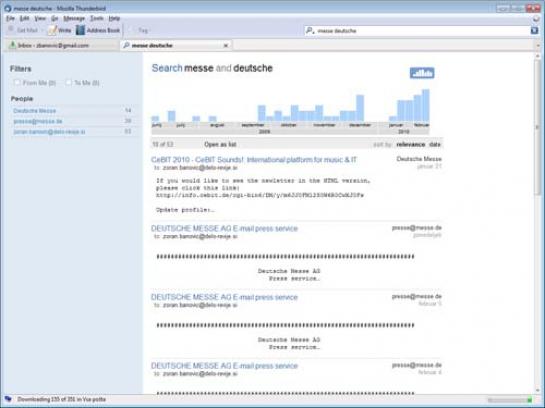Enable the From Me filter checkbox
Screen dimensions: 545x408
(16, 82)
